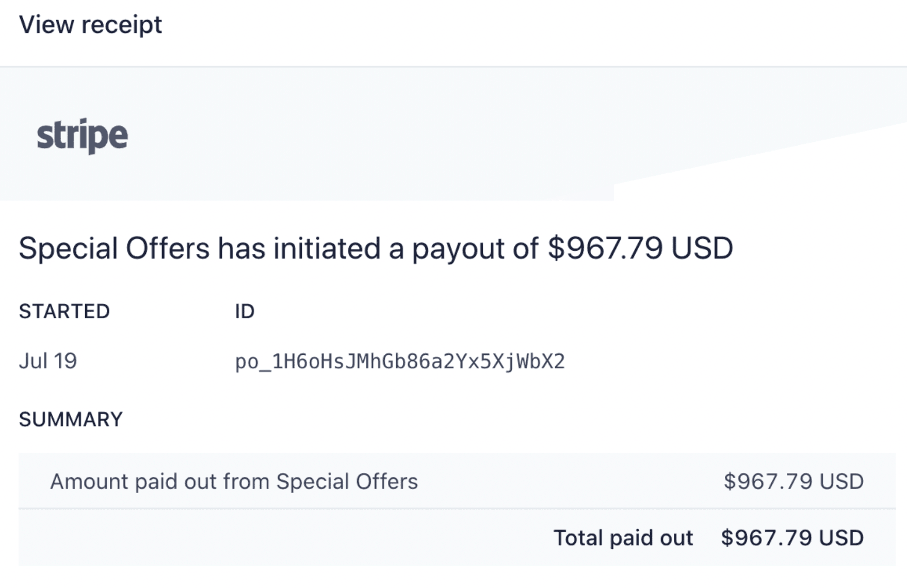
Task: Click USD in the Total paid out row
Action: coord(841,538)
